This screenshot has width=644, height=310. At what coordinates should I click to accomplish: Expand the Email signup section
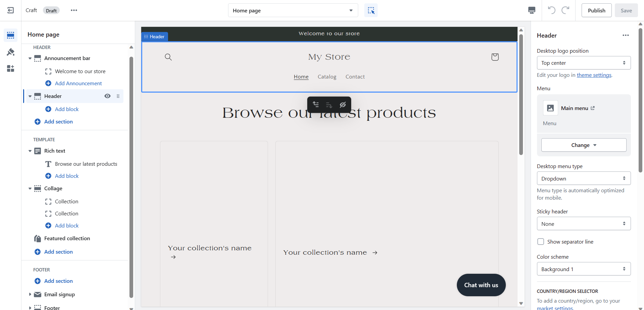(x=30, y=295)
